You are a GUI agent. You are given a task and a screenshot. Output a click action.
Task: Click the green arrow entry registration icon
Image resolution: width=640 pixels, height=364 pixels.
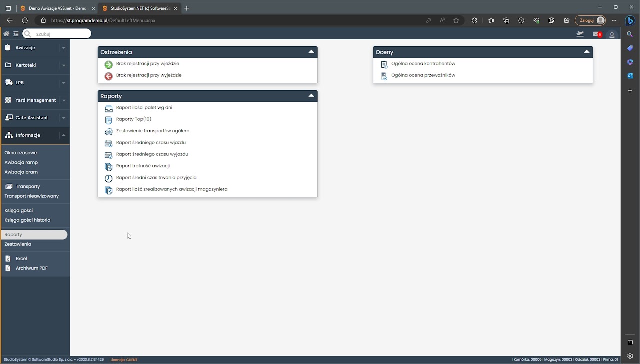(x=108, y=64)
